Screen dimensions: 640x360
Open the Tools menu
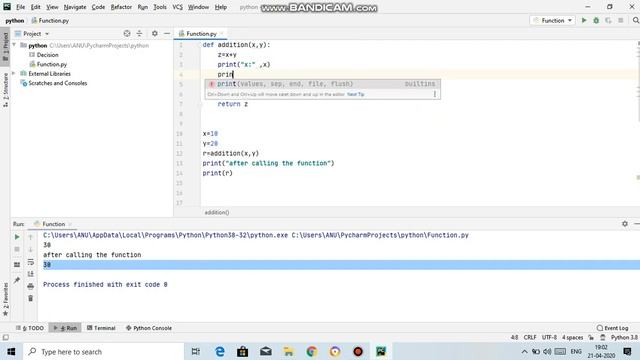pos(160,7)
